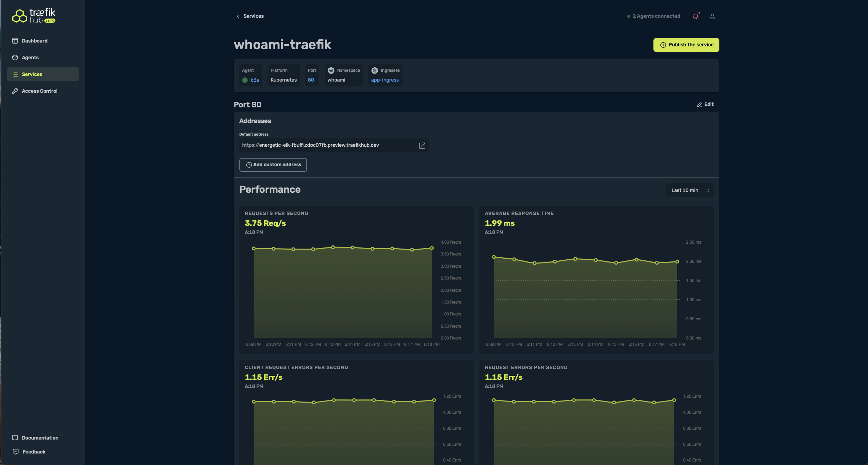Image resolution: width=868 pixels, height=465 pixels.
Task: Click the green k3s agent status dot
Action: [x=245, y=80]
